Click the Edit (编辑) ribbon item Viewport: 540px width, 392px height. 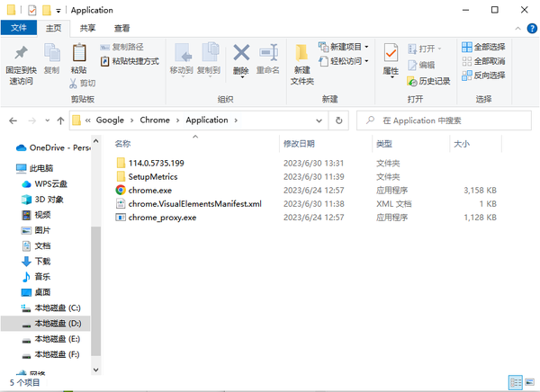tap(421, 65)
